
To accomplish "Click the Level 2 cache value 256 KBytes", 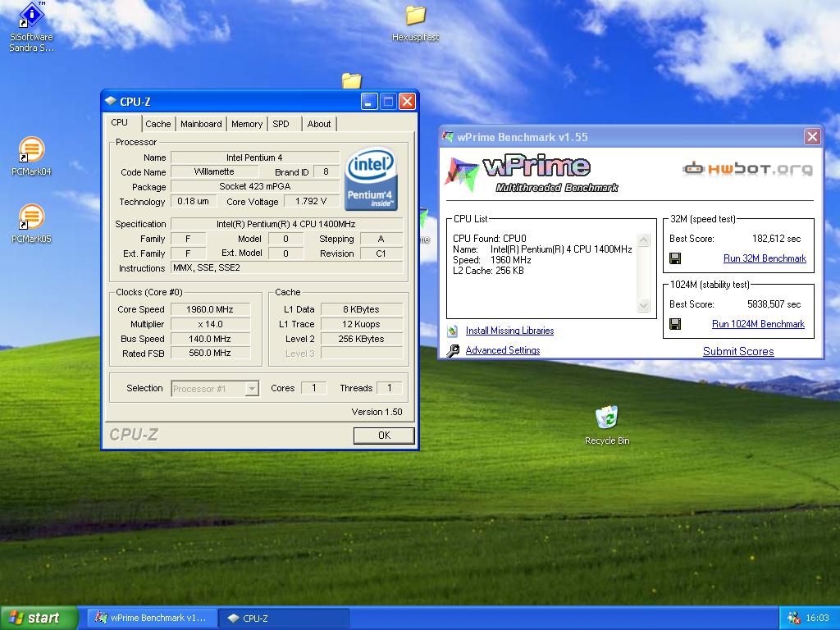I will tap(361, 339).
